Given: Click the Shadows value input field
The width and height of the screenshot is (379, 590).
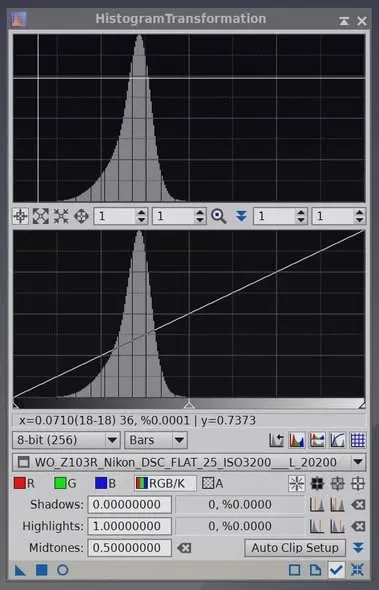Looking at the screenshot, I should point(129,505).
